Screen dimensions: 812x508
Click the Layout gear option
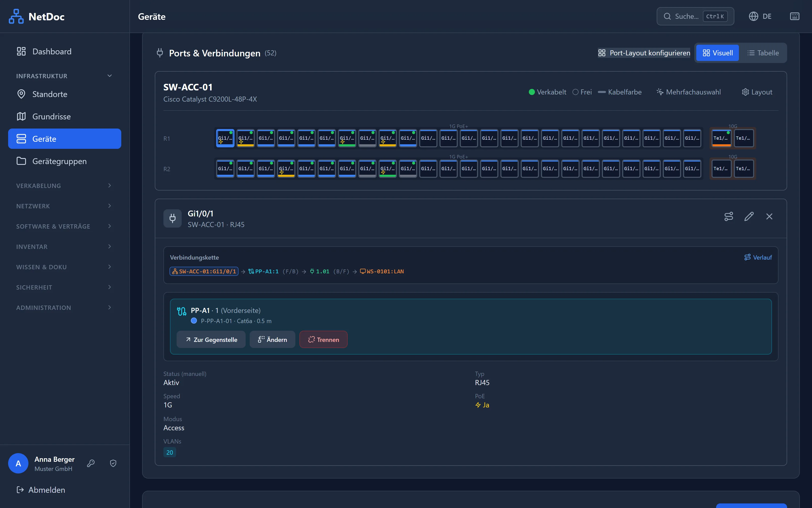[757, 92]
